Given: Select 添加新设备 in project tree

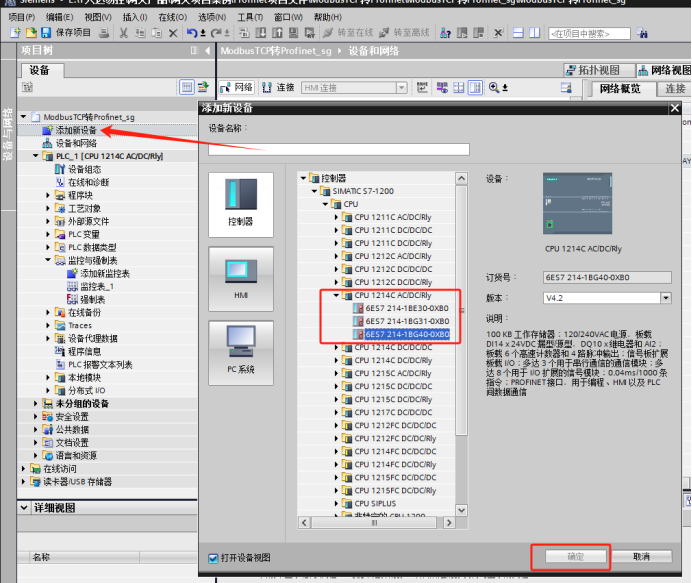Looking at the screenshot, I should point(76,130).
